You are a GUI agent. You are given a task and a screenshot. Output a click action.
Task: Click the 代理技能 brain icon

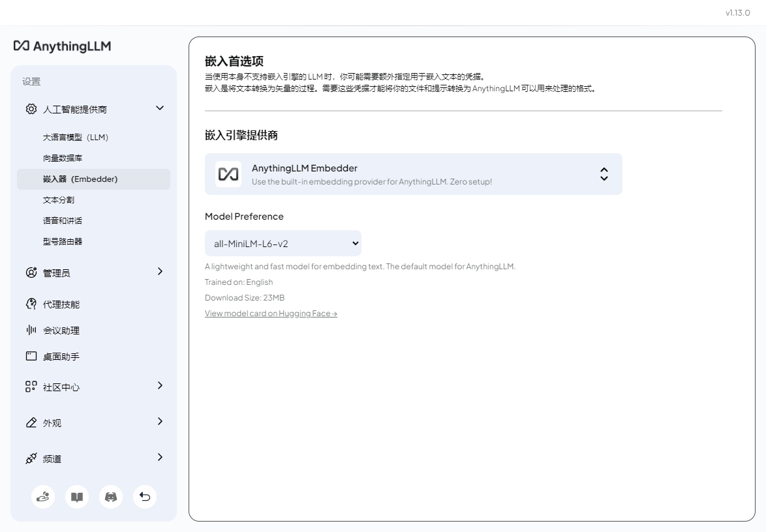(x=31, y=304)
